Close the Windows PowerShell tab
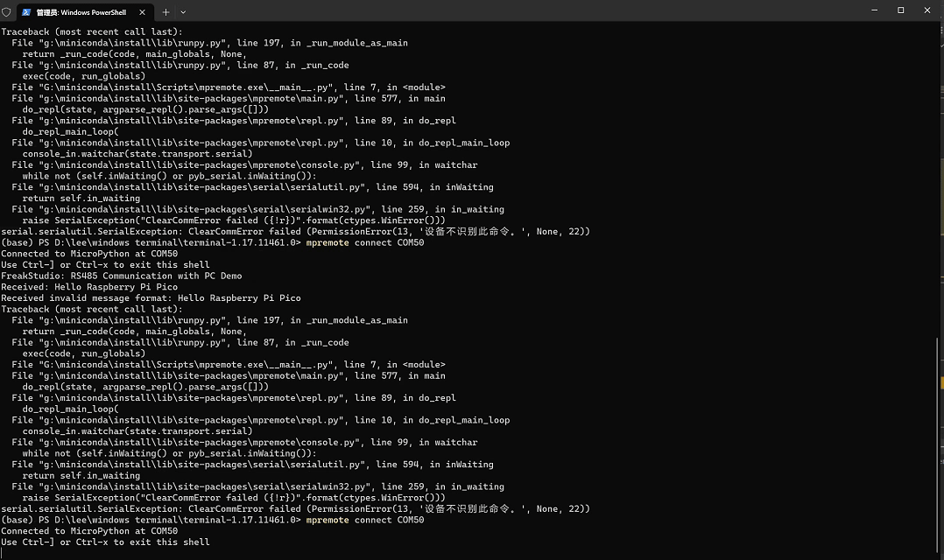Image resolution: width=944 pixels, height=560 pixels. 142,12
